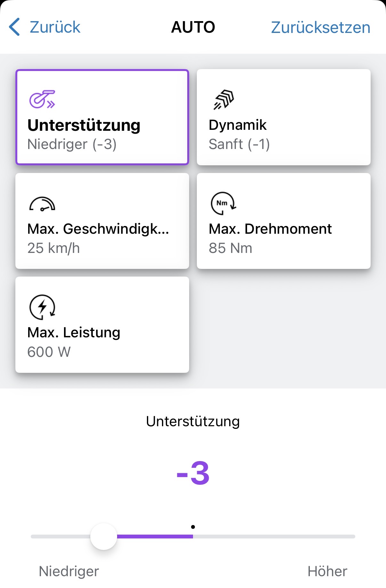Select the Dynamik tile title

(237, 125)
